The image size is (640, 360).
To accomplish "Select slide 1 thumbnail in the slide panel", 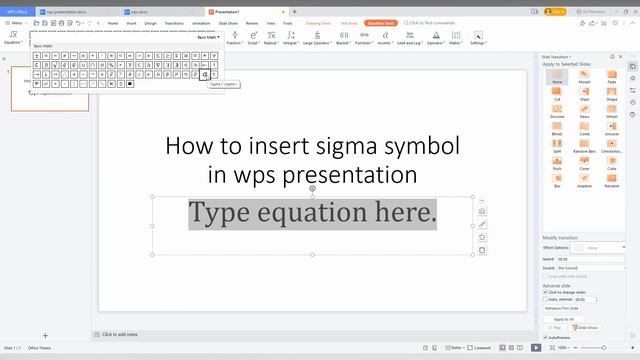I will tap(50, 89).
